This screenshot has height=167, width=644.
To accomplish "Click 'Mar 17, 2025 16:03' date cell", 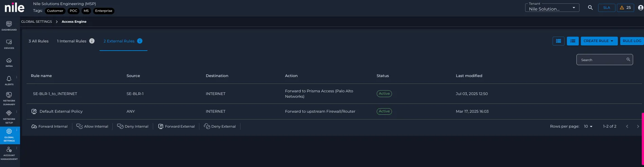I will [472, 111].
